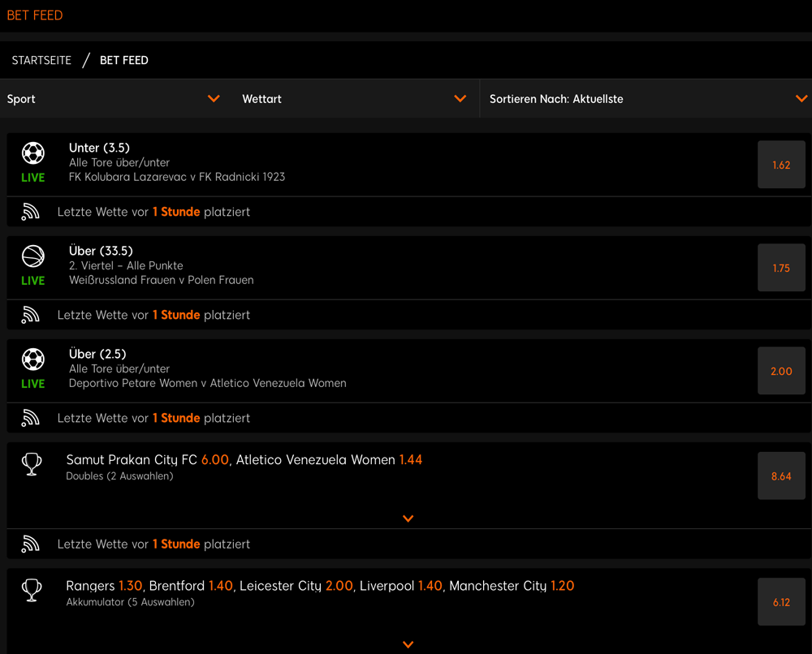Screen dimensions: 812x654
Task: Add the 8.64 doubles odds to slip
Action: click(781, 476)
